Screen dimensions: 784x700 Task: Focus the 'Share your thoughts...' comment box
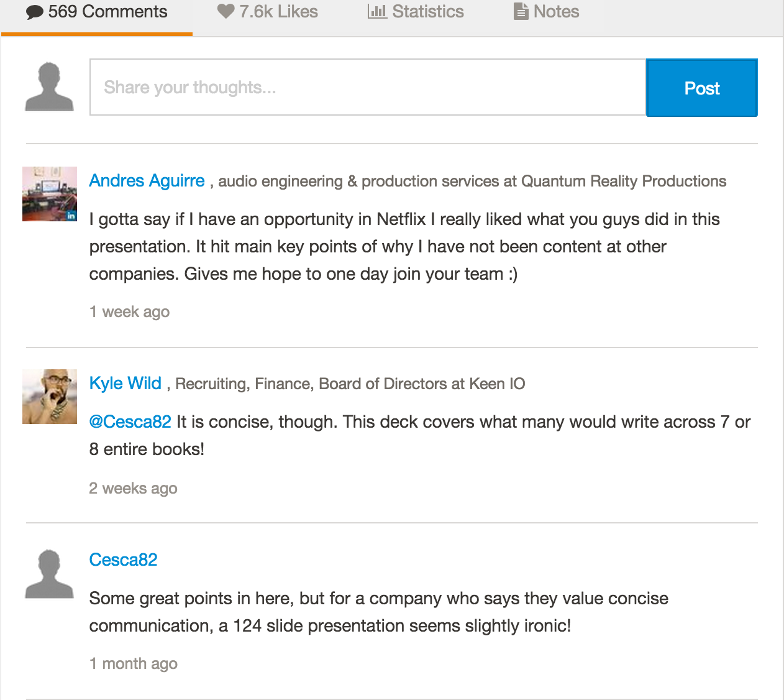pos(368,87)
